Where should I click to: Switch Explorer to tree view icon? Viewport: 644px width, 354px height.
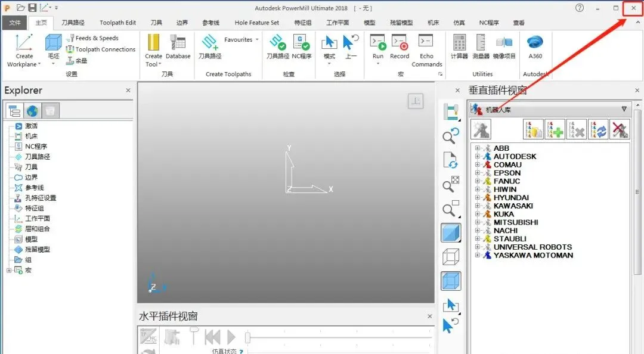[x=15, y=111]
